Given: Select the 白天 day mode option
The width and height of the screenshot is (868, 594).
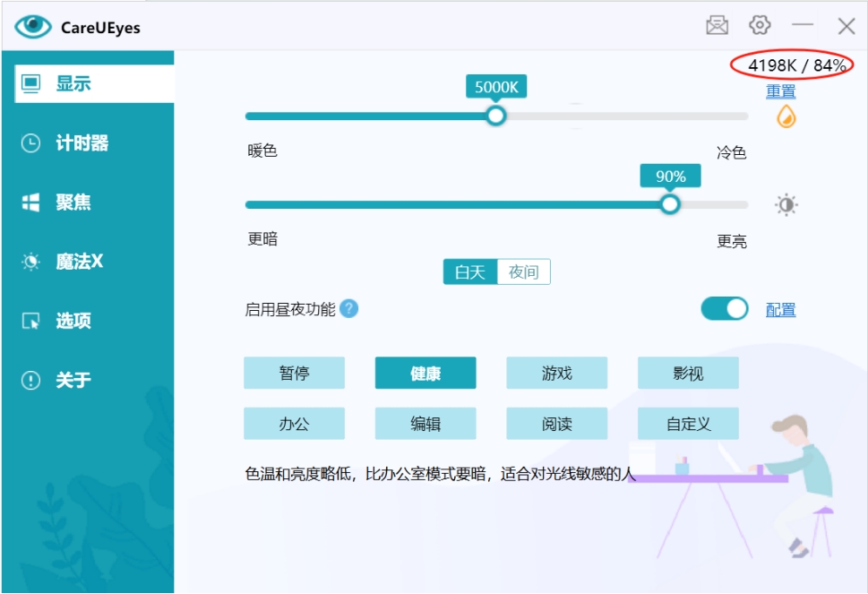Looking at the screenshot, I should tap(470, 272).
